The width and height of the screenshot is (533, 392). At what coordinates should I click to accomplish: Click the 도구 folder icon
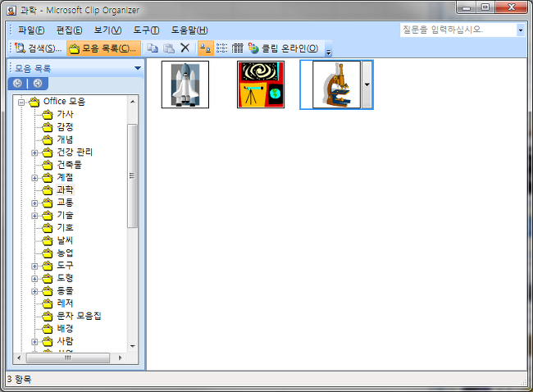tap(48, 266)
